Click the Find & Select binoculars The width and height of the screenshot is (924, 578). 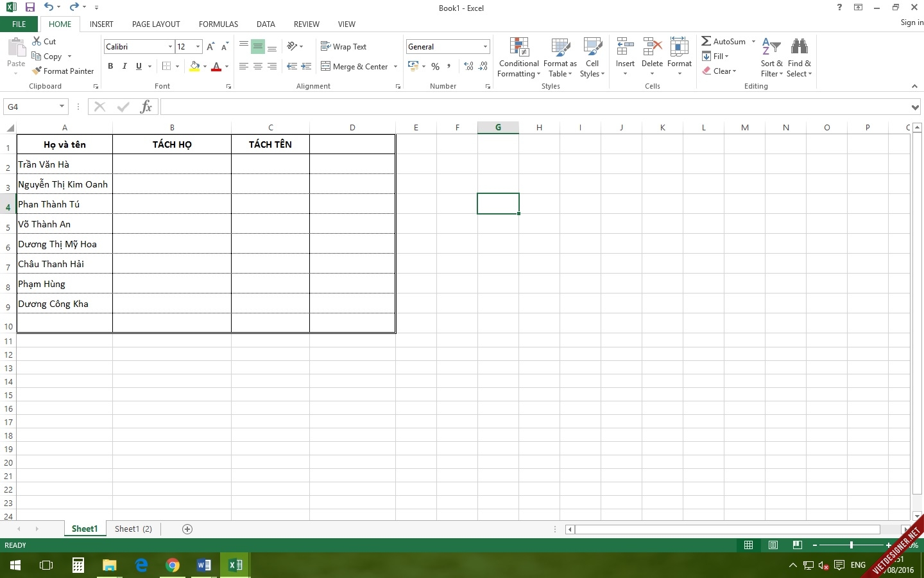click(x=799, y=48)
